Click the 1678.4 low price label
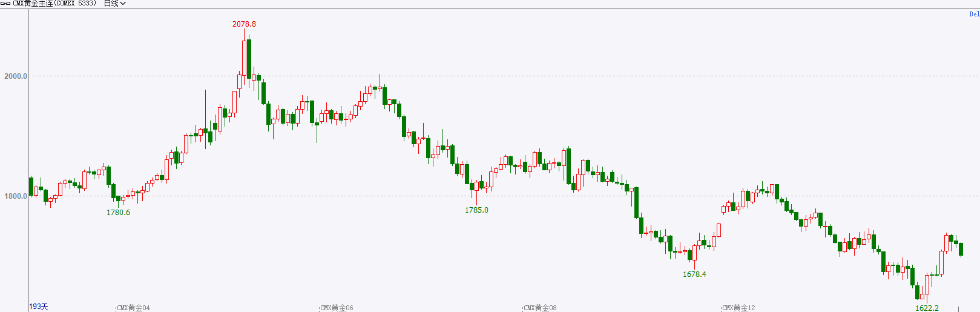 [x=694, y=274]
